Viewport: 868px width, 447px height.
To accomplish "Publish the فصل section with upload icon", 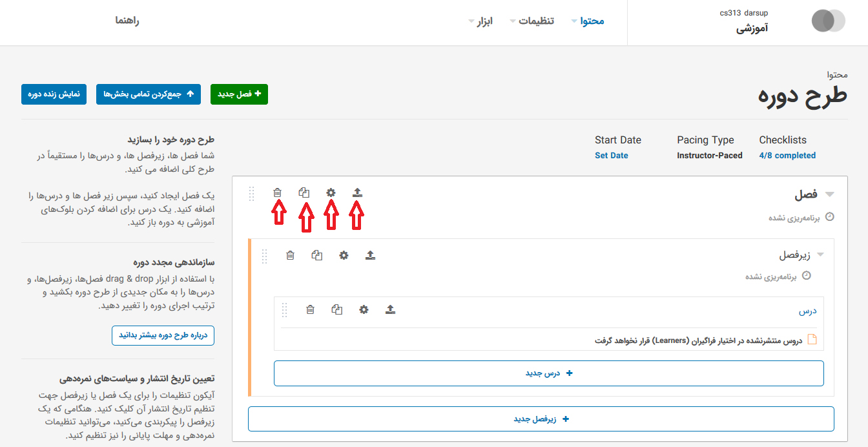I will [x=357, y=192].
